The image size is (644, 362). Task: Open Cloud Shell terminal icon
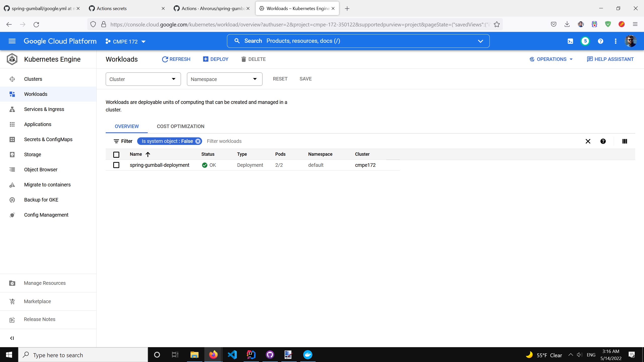[570, 41]
